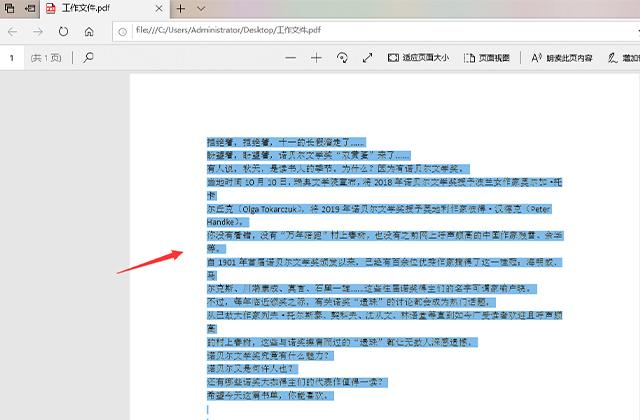Close the 工作文件.pdf tab

(x=160, y=8)
